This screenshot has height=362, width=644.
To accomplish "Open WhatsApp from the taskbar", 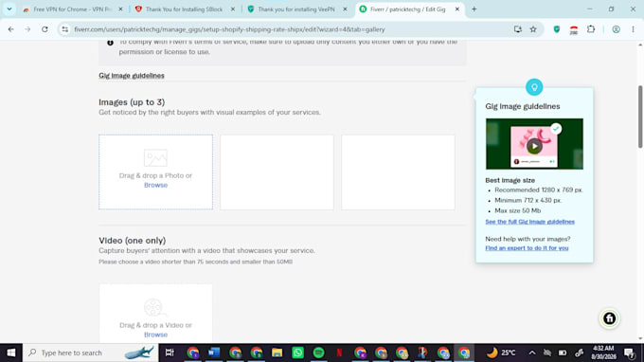I will 297,353.
